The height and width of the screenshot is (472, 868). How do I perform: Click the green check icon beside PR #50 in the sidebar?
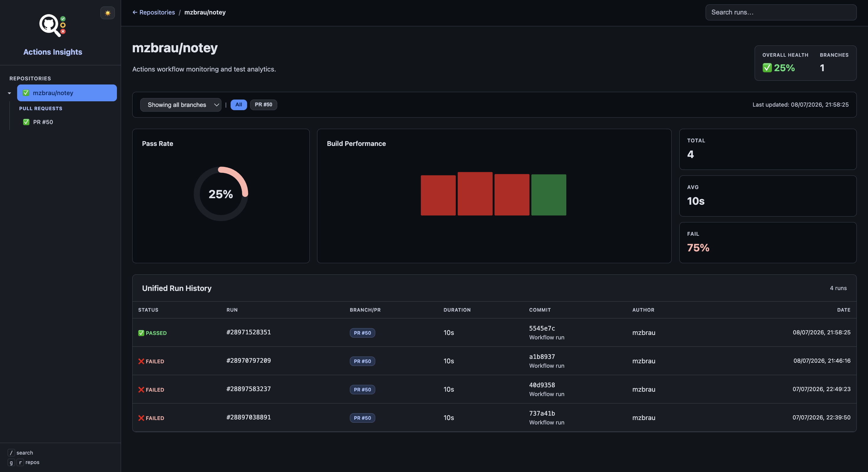[26, 122]
